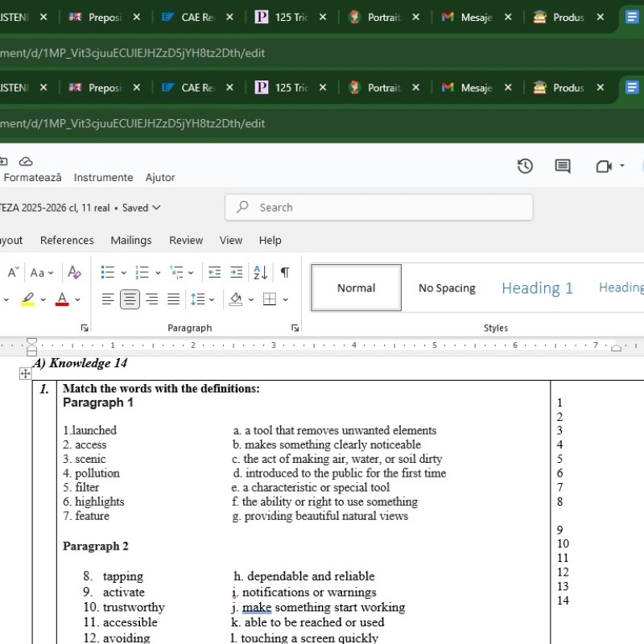This screenshot has height=644, width=644.
Task: Select the No Spacing style
Action: [447, 287]
